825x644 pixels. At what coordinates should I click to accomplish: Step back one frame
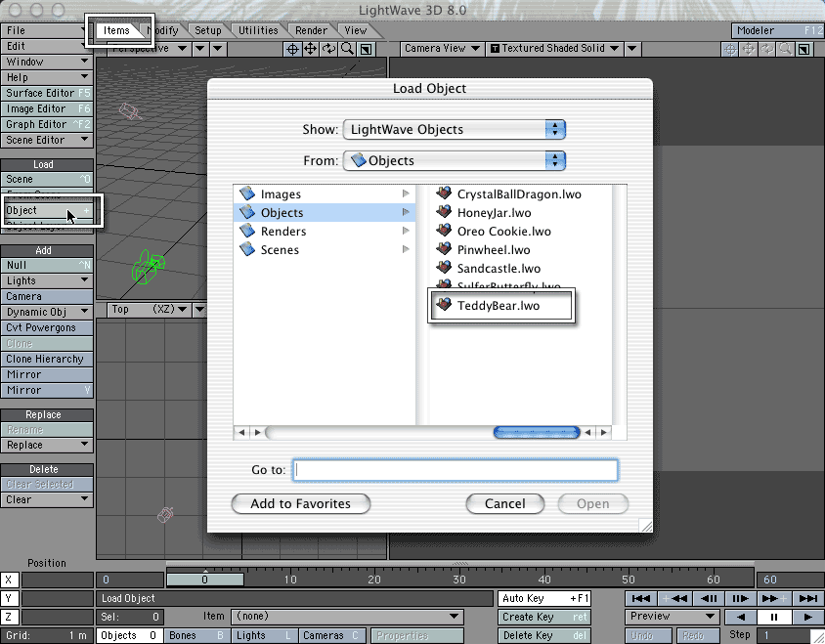[709, 598]
